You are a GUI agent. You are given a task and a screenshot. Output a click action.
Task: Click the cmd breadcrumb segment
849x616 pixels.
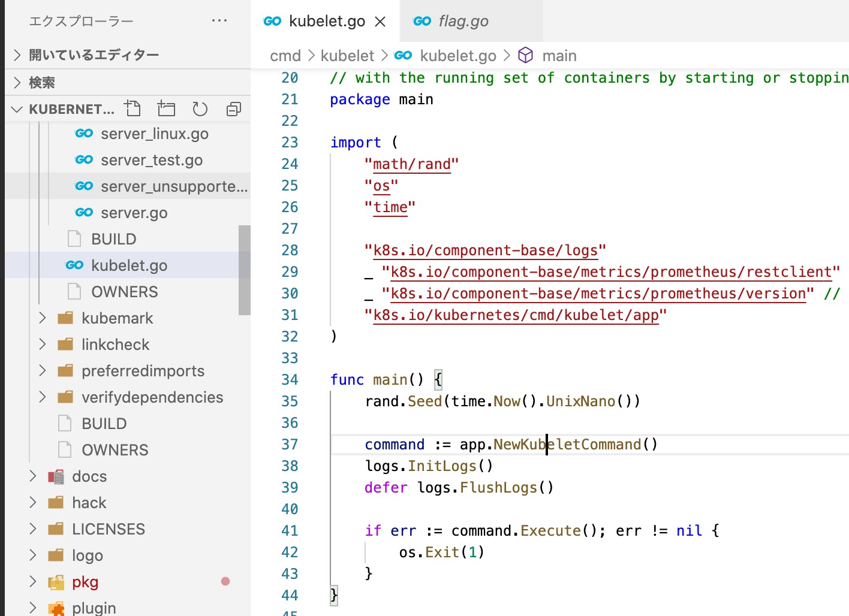[285, 56]
